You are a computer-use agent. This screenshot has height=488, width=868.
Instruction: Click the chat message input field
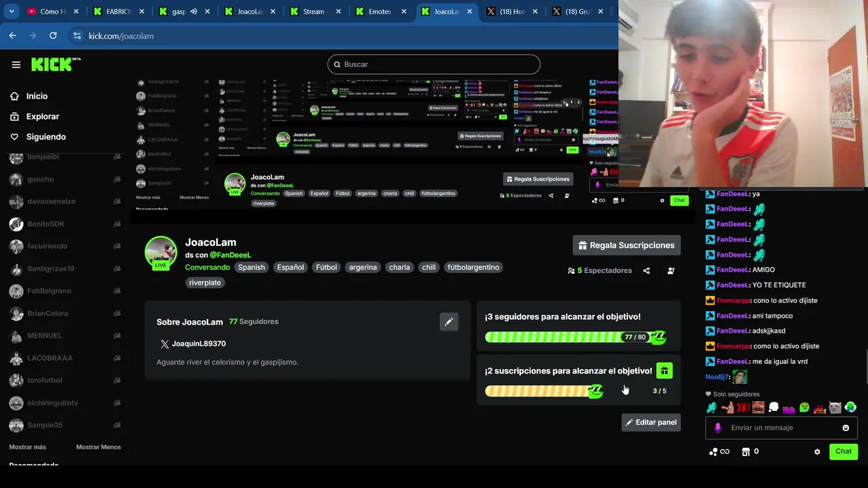tap(781, 428)
